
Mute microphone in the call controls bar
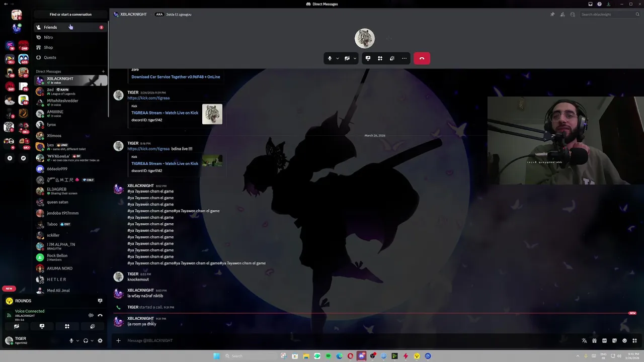click(330, 58)
